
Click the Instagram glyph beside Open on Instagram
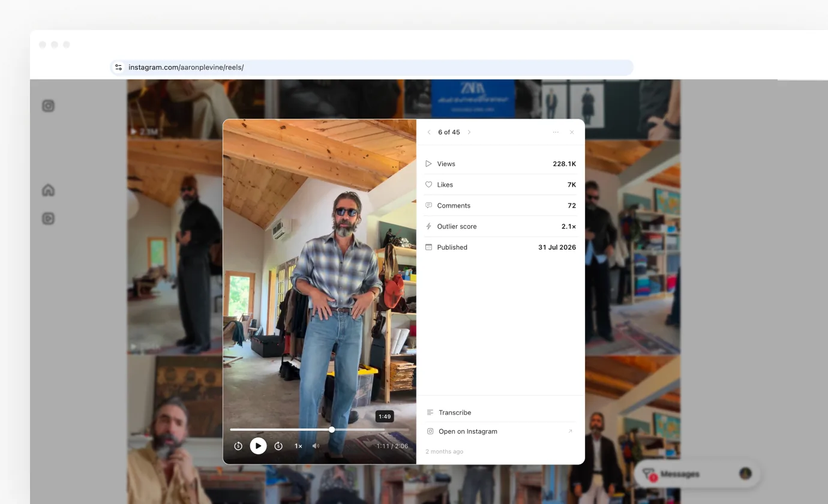coord(430,431)
